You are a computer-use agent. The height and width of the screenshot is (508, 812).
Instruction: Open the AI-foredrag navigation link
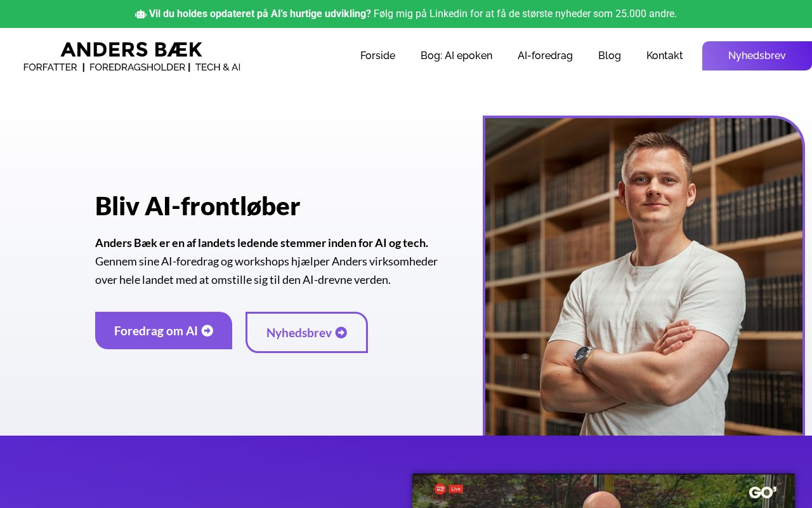coord(545,55)
